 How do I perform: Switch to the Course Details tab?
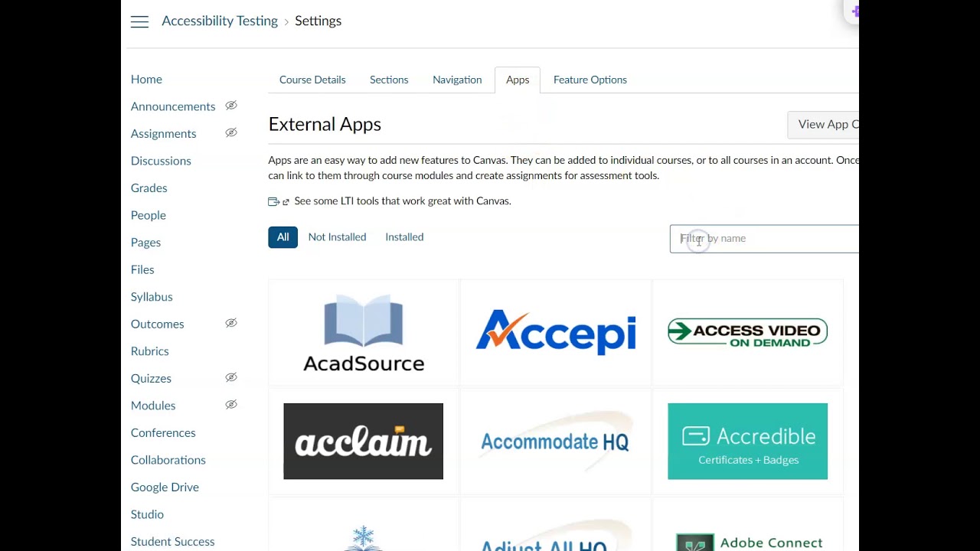coord(312,80)
